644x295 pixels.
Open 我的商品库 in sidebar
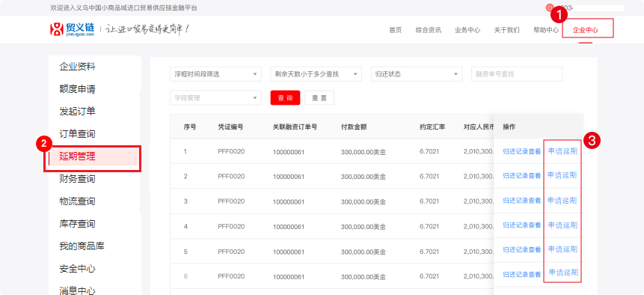(82, 246)
